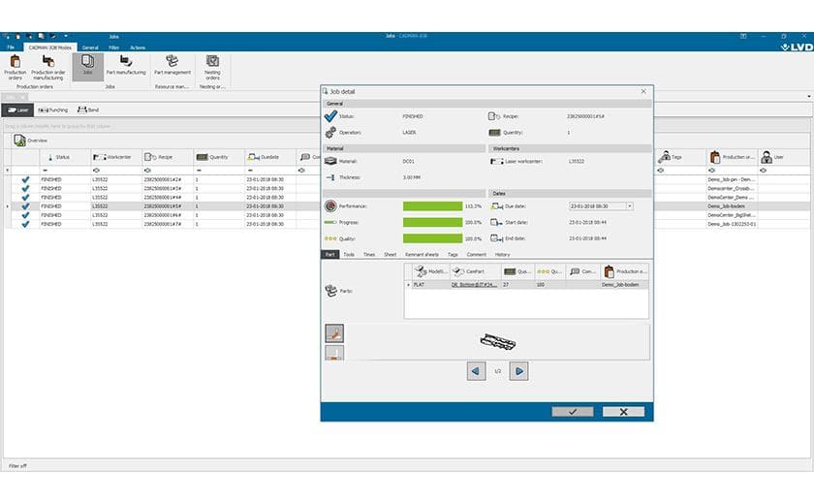814x504 pixels.
Task: Click the Status checkmark icon in Job detail
Action: click(x=330, y=115)
